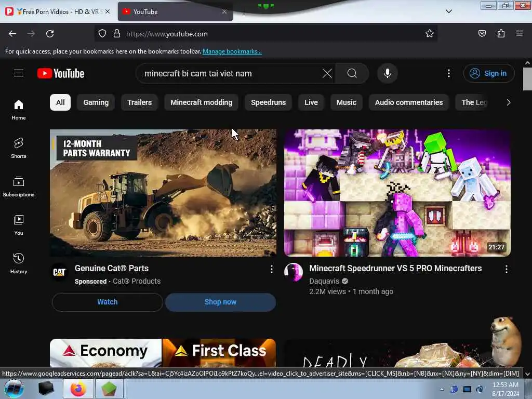Screen dimensions: 532x399
Task: Click the YouTube logo
Action: pyautogui.click(x=61, y=73)
